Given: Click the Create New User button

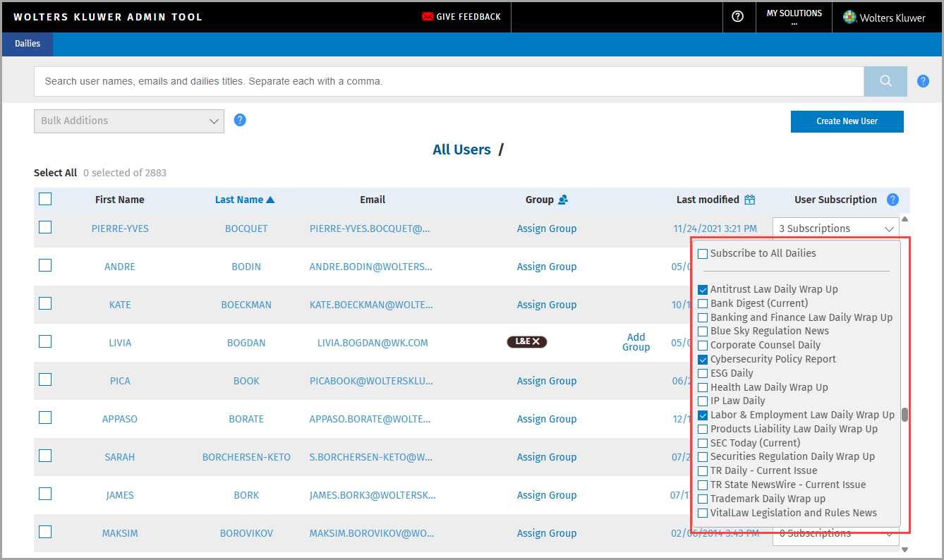Looking at the screenshot, I should point(847,121).
